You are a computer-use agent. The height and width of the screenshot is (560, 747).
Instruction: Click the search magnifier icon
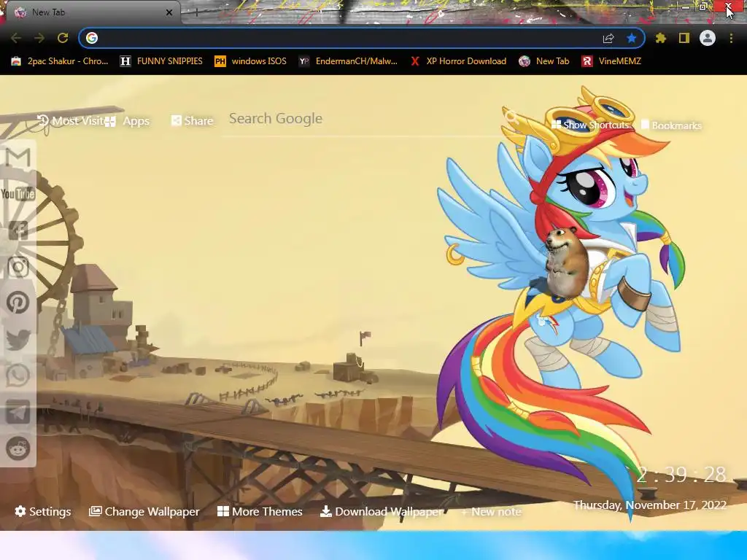[511, 117]
